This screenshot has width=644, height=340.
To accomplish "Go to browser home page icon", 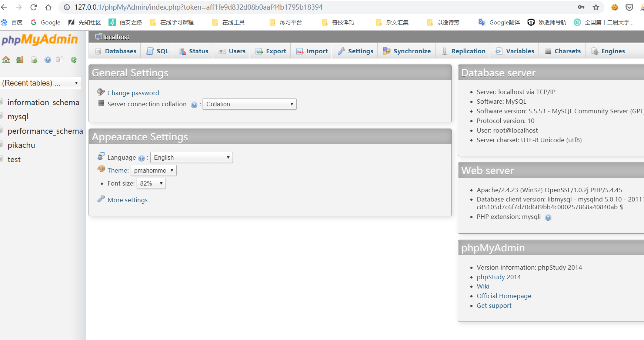I will tap(48, 7).
